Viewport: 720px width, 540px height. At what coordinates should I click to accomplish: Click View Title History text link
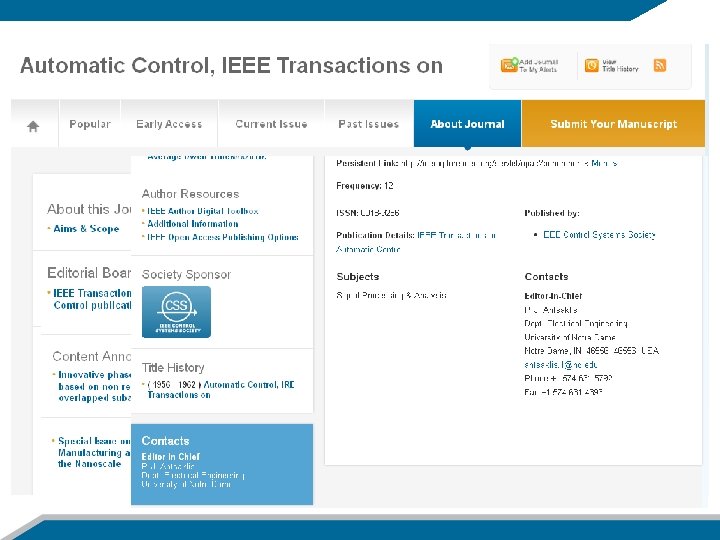(620, 66)
